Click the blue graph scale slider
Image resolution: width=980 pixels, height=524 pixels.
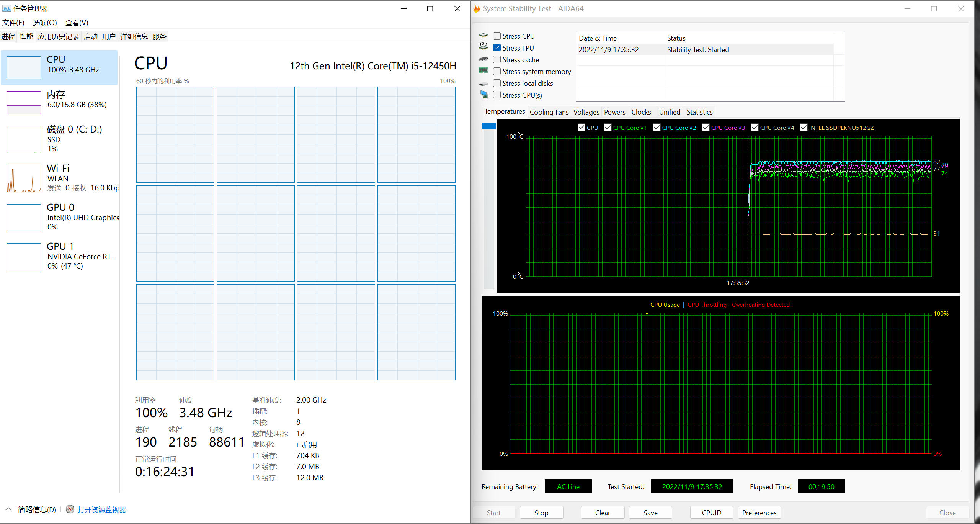(x=489, y=126)
